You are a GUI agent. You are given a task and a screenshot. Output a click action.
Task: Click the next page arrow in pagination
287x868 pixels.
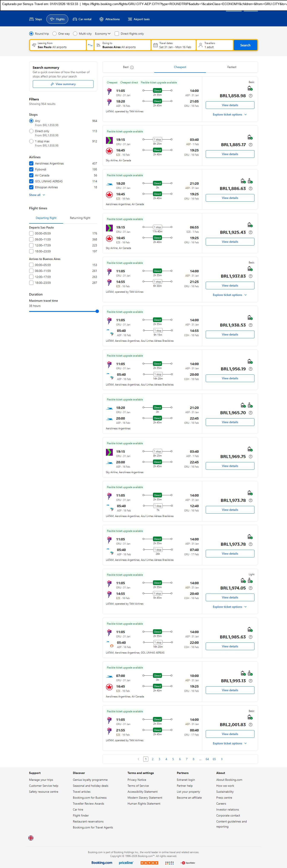tap(222, 759)
